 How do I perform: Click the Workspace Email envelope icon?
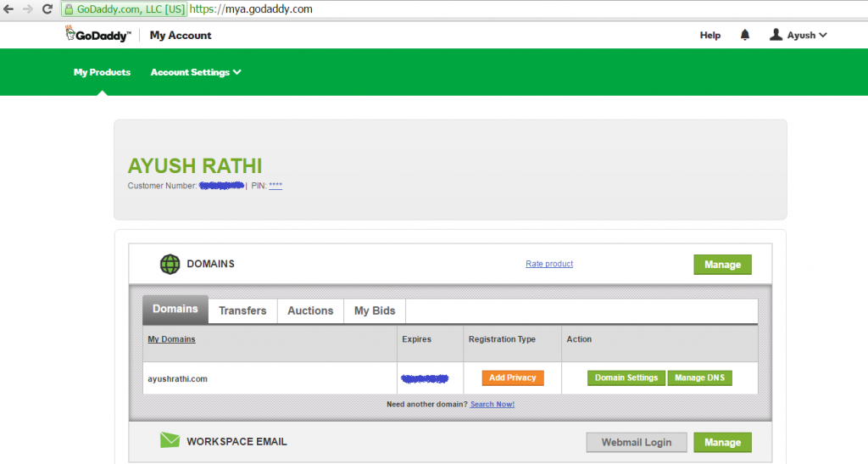point(170,440)
